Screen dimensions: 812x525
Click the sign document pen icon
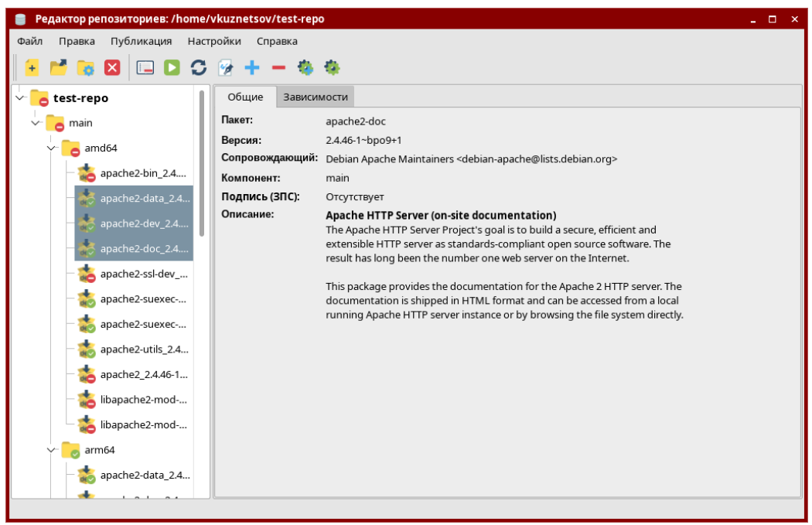(225, 68)
